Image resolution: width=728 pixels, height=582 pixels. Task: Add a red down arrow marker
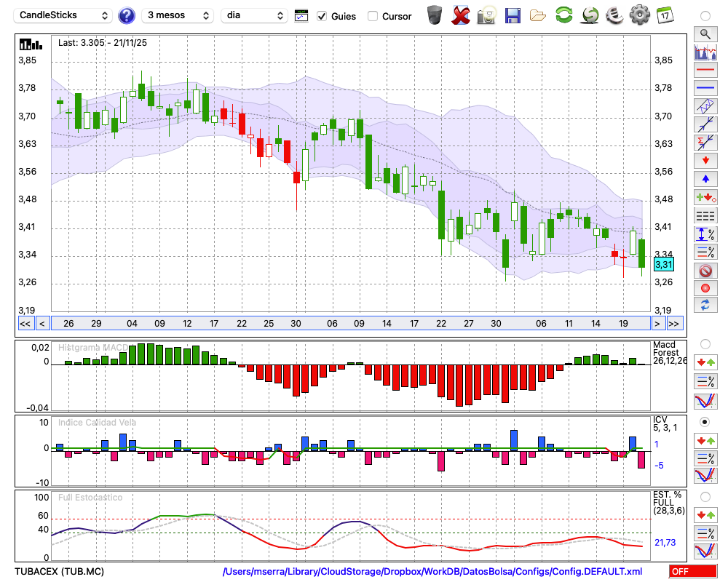tap(705, 161)
